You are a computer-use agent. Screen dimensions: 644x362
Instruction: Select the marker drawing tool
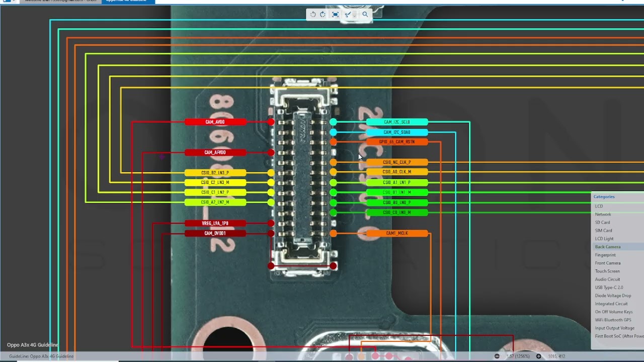(347, 15)
